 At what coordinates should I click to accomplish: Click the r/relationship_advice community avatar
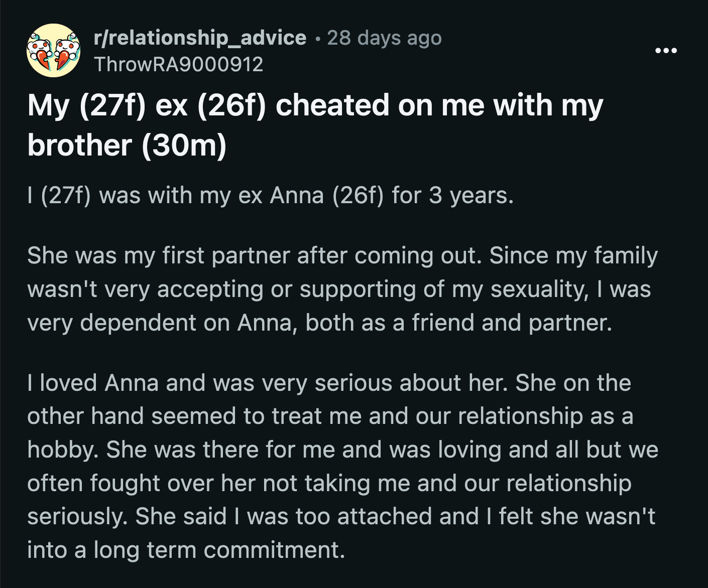tap(52, 51)
